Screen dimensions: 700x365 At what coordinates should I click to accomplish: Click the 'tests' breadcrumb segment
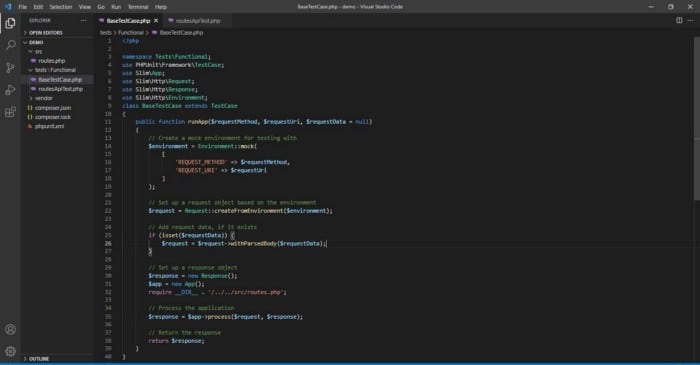(105, 33)
